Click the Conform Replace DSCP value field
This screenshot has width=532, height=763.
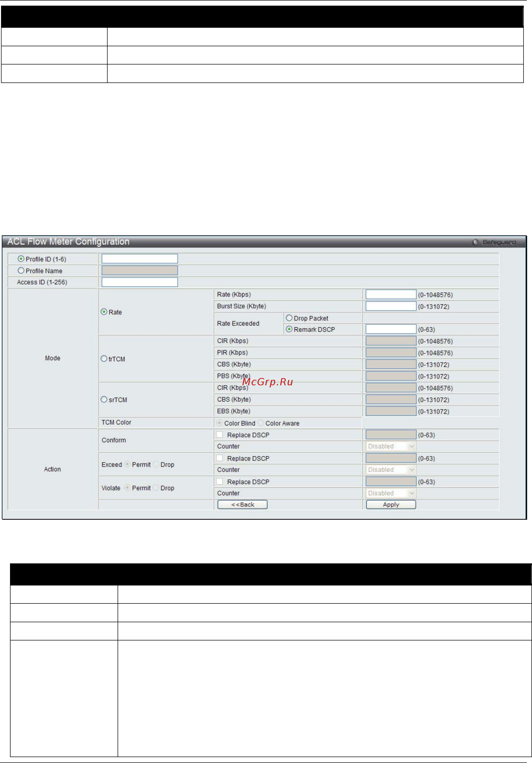391,435
